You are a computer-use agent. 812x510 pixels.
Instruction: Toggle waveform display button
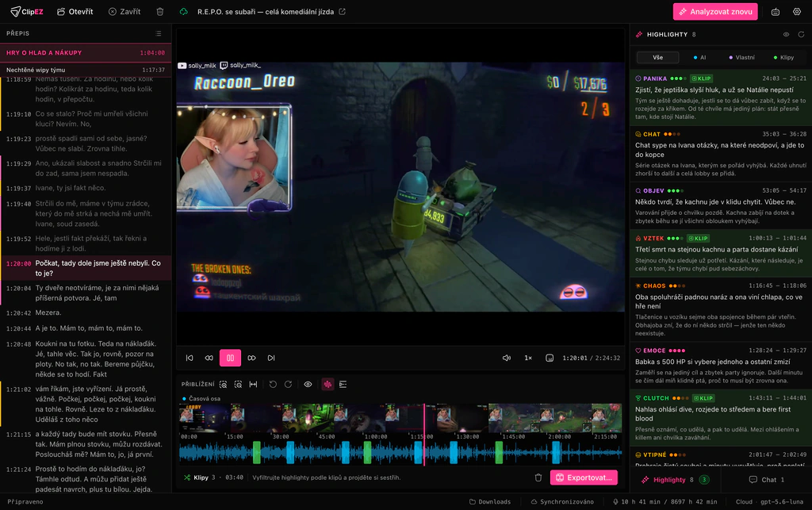327,384
